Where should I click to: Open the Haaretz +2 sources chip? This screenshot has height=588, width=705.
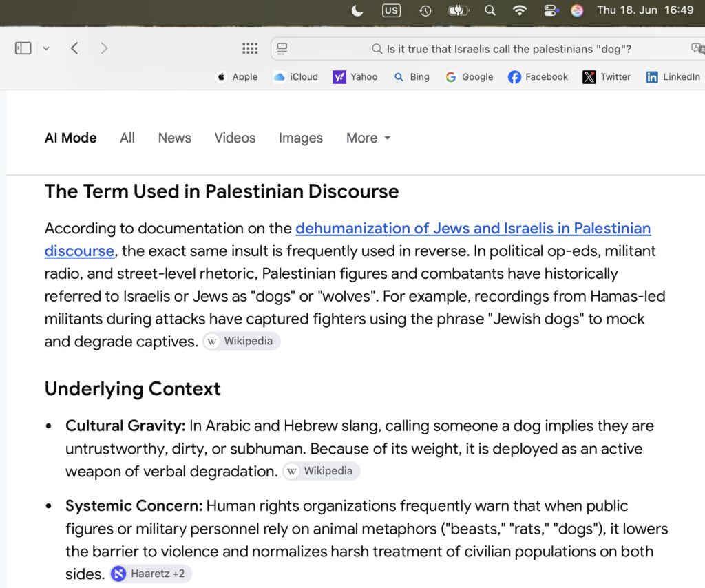(x=151, y=574)
